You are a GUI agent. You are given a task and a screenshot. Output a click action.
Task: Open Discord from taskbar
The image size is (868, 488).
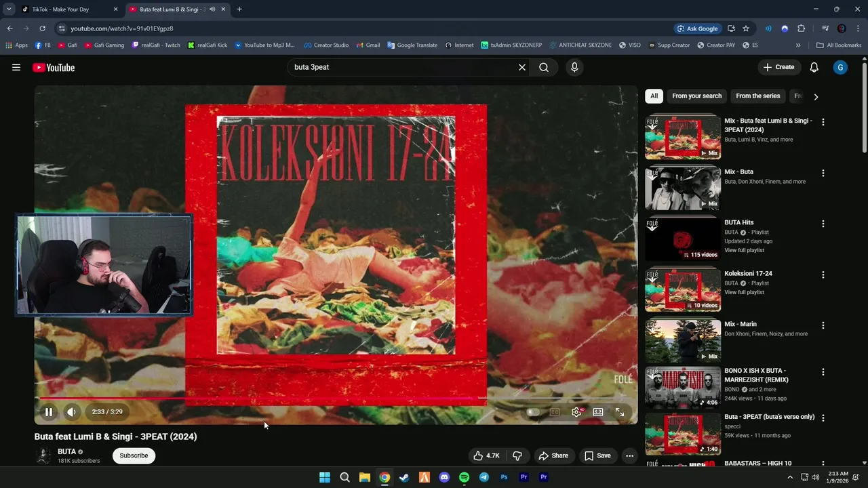click(444, 477)
